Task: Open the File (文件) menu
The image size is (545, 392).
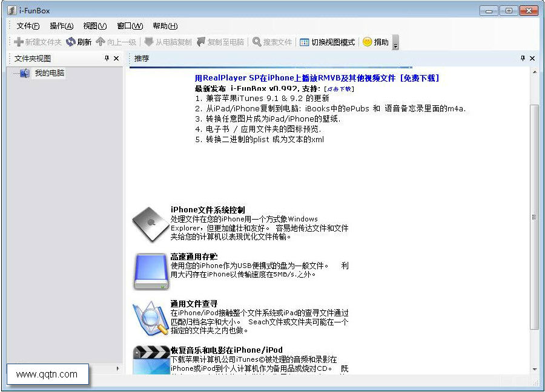Action: pos(28,26)
